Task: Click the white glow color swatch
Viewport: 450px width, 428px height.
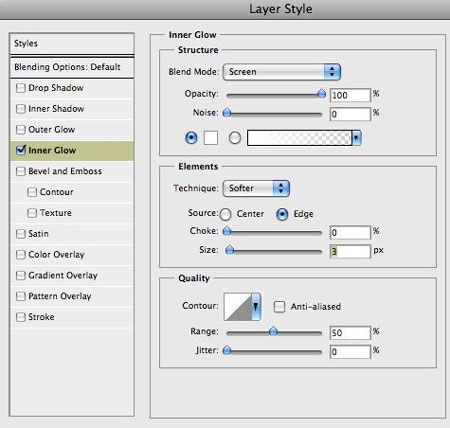Action: tap(211, 138)
